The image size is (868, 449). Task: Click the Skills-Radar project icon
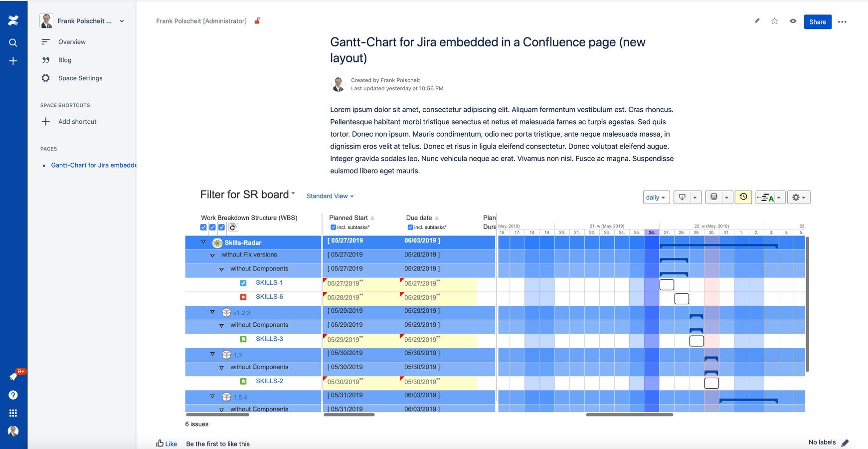[217, 243]
